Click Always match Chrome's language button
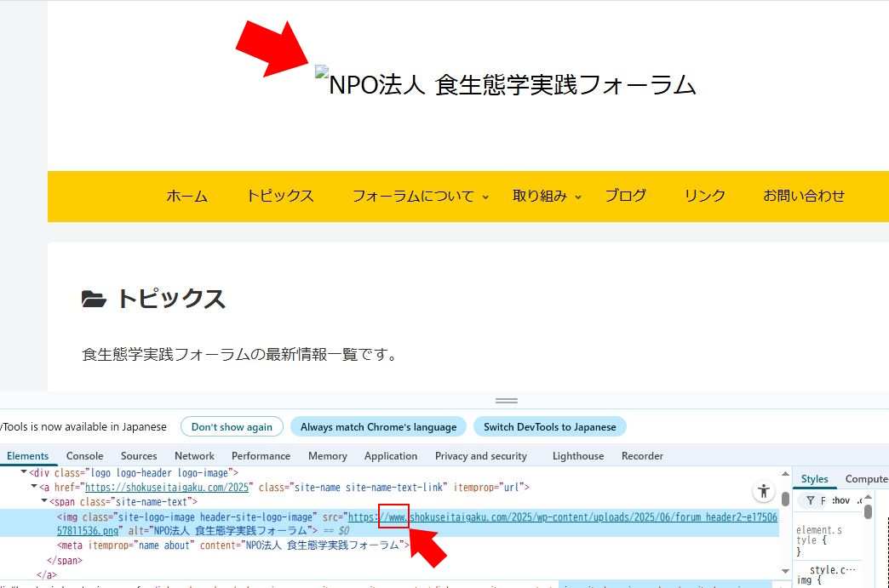This screenshot has height=588, width=889. [378, 427]
